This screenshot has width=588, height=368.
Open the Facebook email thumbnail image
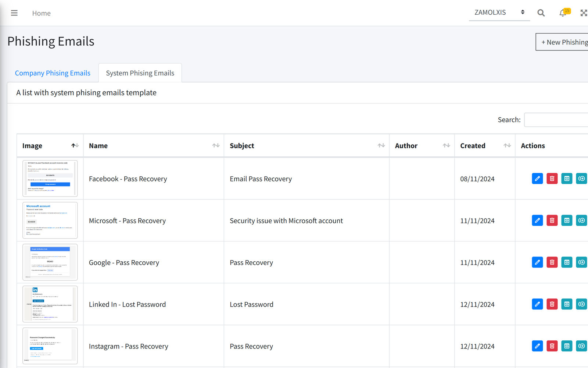tap(50, 178)
